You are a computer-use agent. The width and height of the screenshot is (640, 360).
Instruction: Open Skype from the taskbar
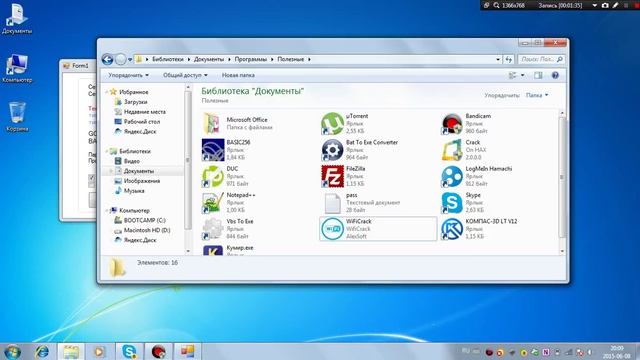(129, 351)
